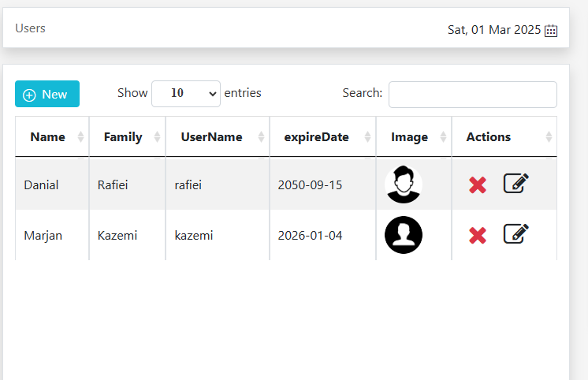Screen dimensions: 588x380
Task: Focus the Search input field
Action: click(x=472, y=94)
